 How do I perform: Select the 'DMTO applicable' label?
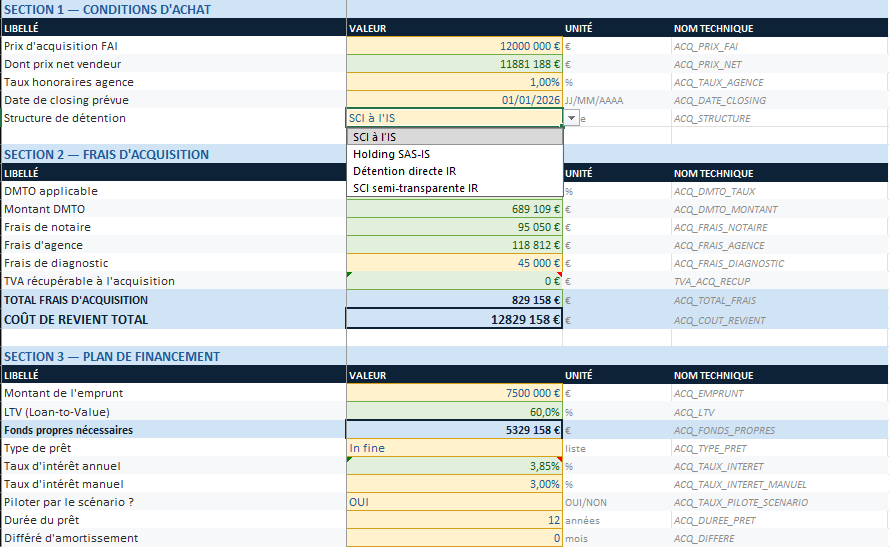point(50,192)
